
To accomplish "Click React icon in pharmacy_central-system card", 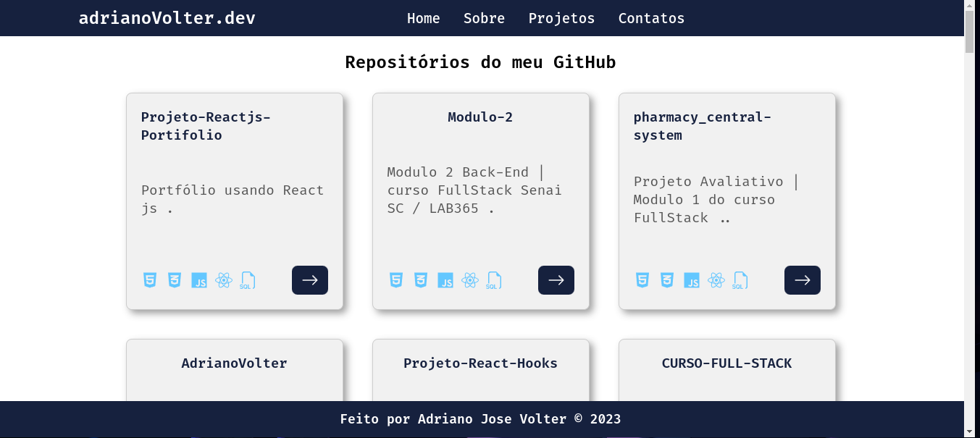I will click(x=716, y=280).
